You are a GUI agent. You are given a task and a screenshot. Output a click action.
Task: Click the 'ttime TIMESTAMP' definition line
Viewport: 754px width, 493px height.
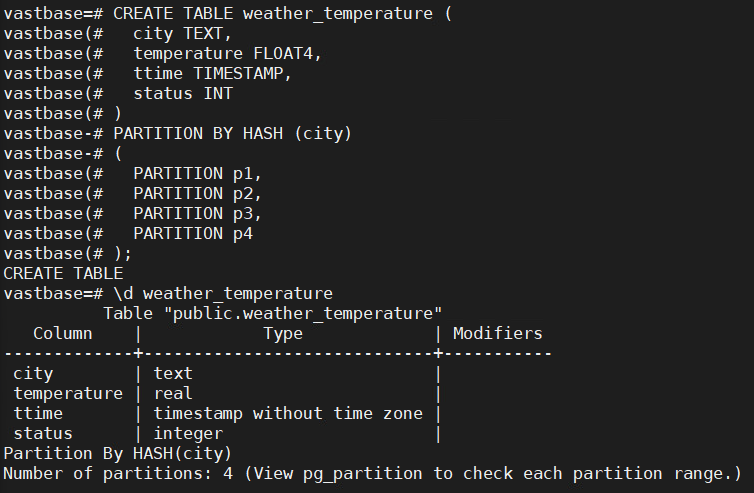click(212, 73)
